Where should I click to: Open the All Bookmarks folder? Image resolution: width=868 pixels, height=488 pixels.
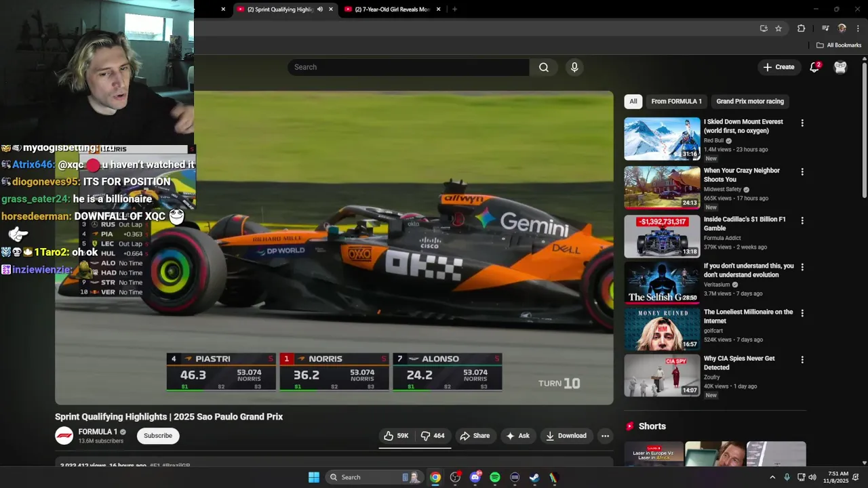point(839,45)
